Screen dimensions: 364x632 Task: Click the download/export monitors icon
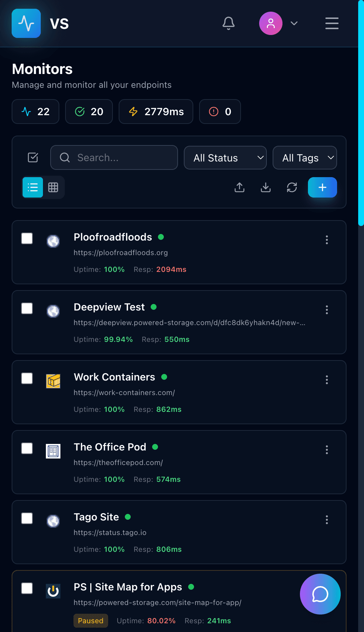coord(266,187)
